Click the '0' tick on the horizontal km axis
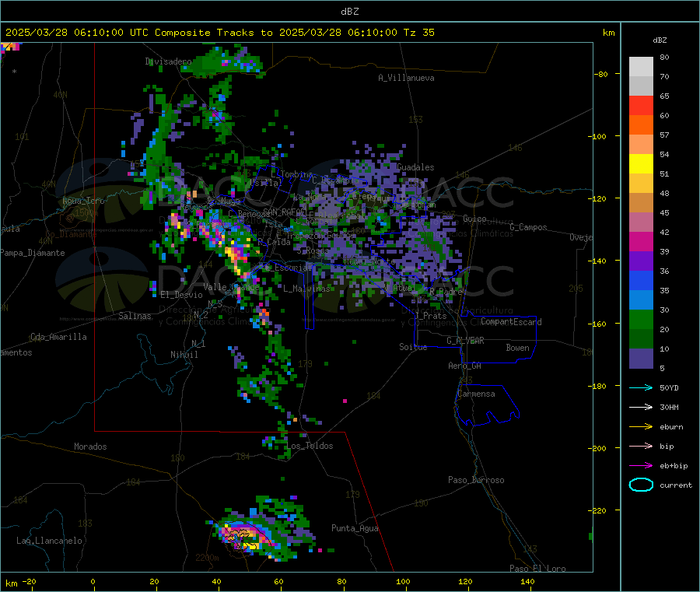 [x=93, y=581]
